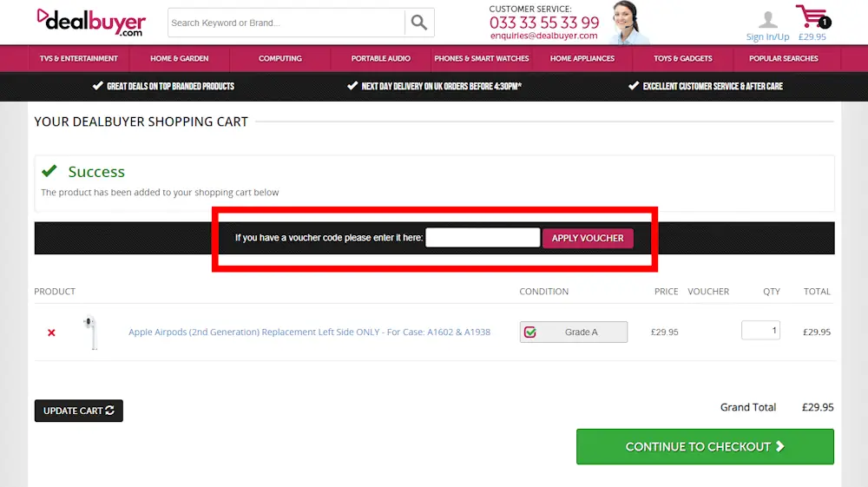
Task: Click the quantity field for Airpods
Action: pos(760,331)
